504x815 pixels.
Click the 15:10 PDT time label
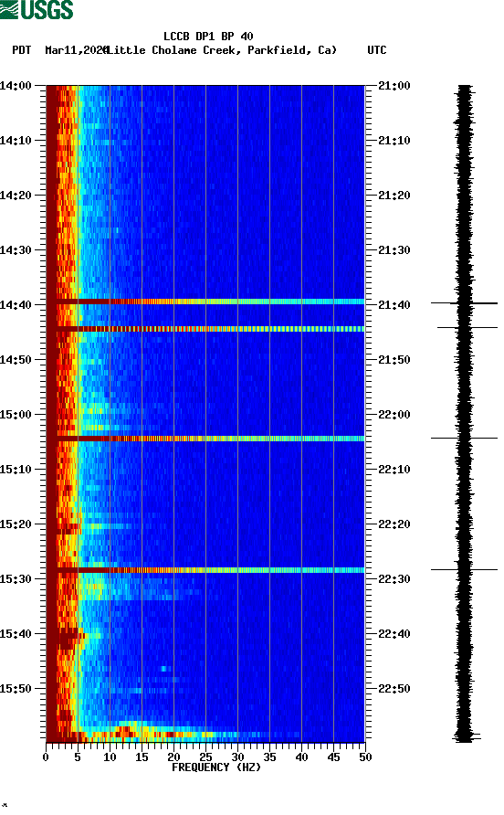(x=16, y=470)
